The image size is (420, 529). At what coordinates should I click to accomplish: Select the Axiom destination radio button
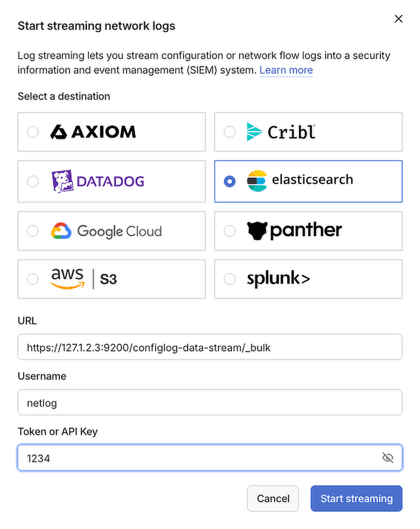point(32,132)
